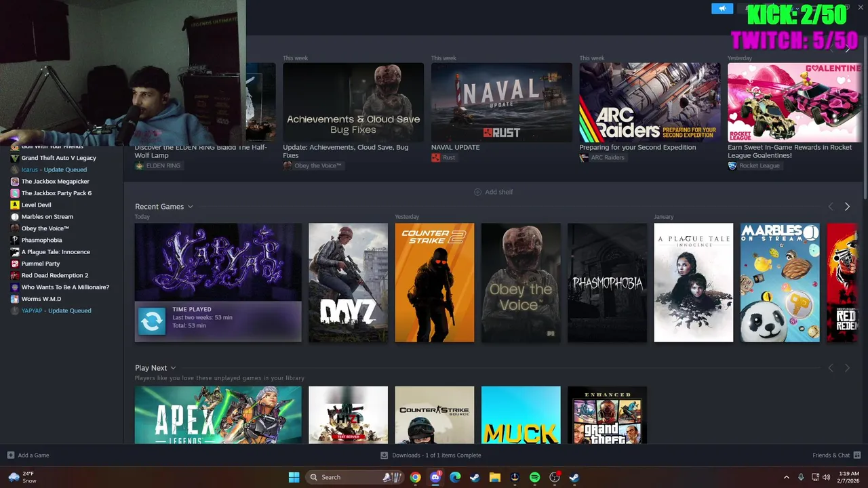Image resolution: width=868 pixels, height=488 pixels.
Task: Click the Pummel Party sidebar icon
Action: point(15,264)
